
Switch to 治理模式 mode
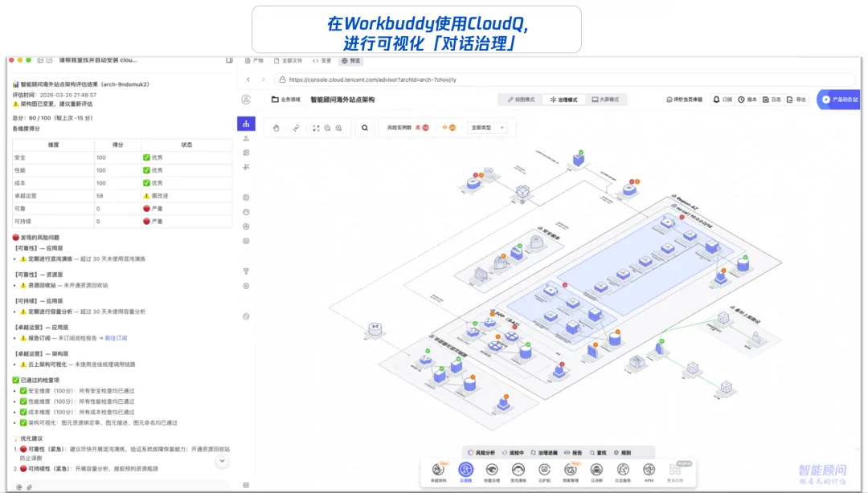563,100
